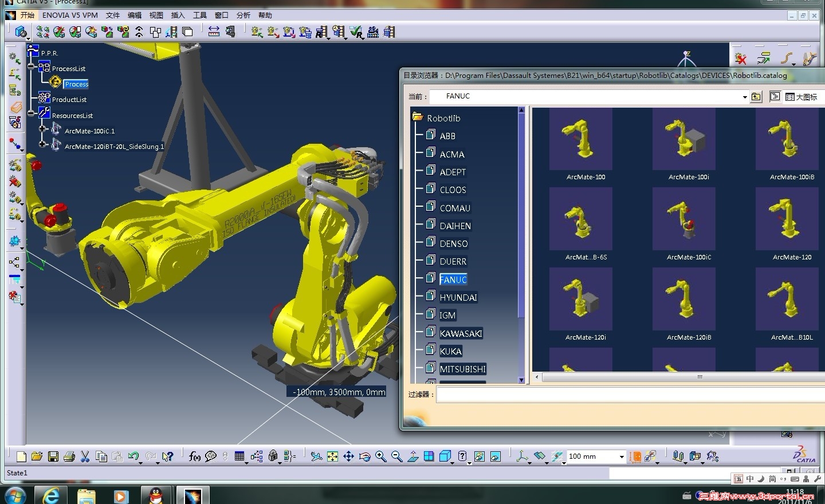Viewport: 825px width, 504px height.
Task: Open the formula f(x) tool
Action: [194, 456]
